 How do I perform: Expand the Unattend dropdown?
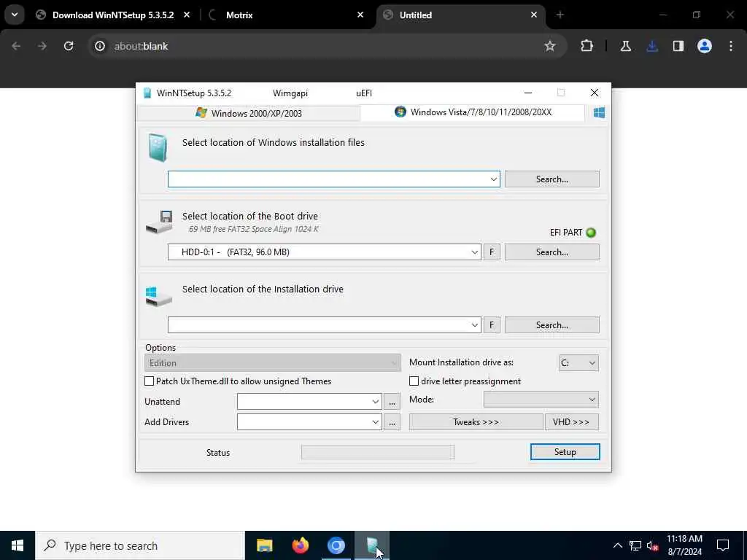coord(376,402)
